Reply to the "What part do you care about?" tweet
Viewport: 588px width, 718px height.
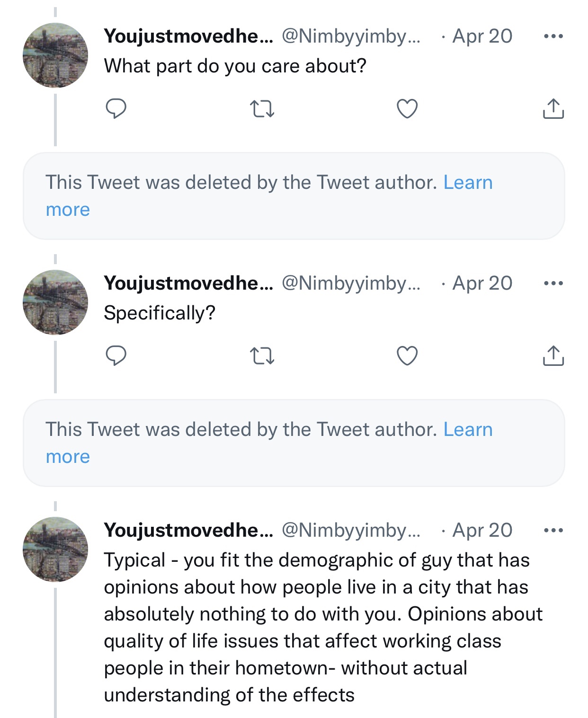pos(116,109)
